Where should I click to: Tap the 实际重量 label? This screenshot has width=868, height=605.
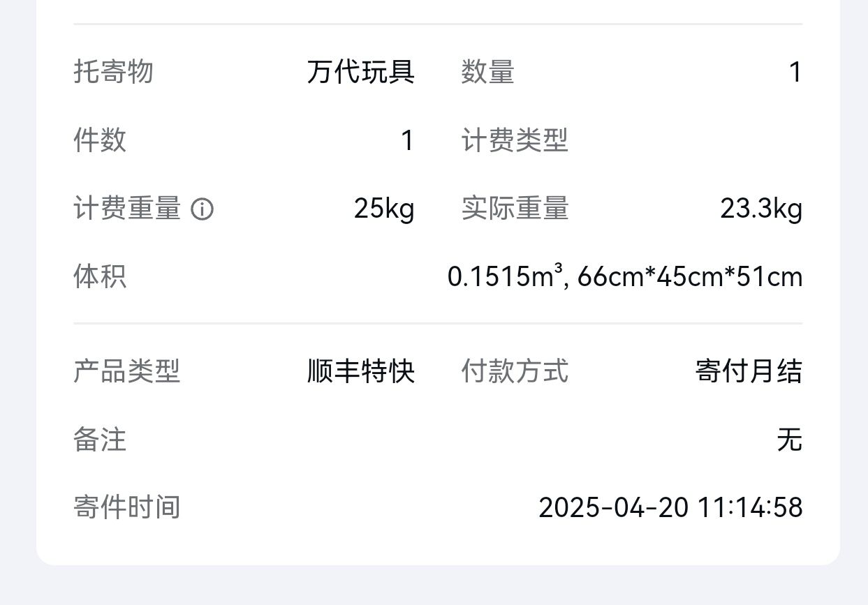pos(515,209)
